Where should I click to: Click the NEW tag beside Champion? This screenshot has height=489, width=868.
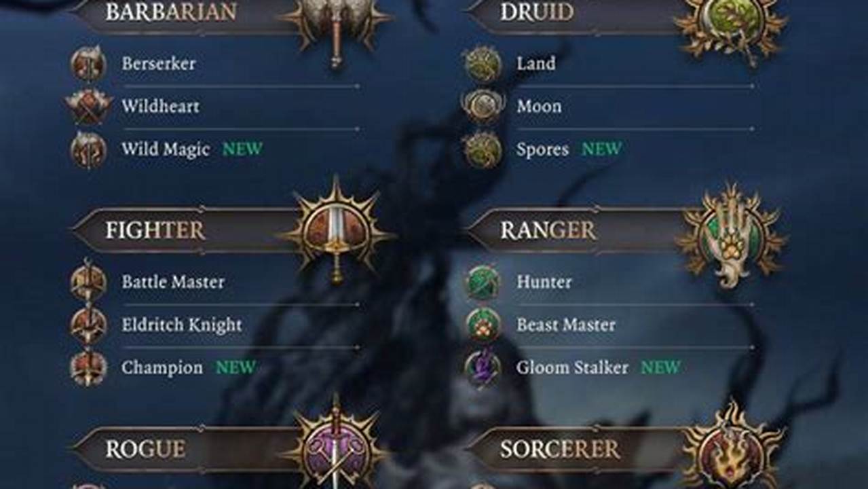pos(236,368)
